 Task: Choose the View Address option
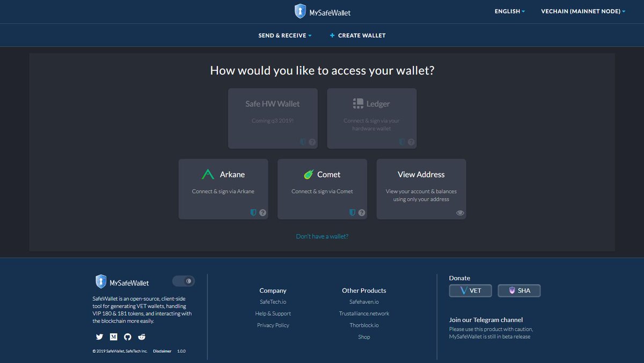point(421,189)
